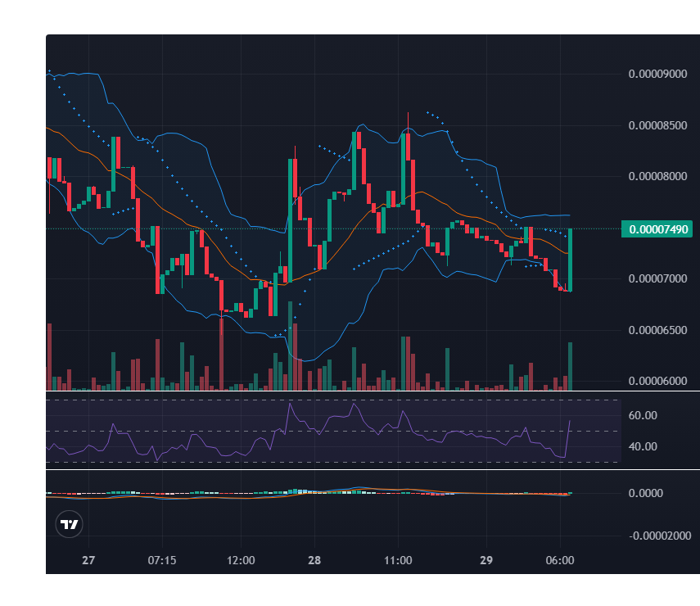Screen dimensions: 700x606
Task: Click the RSI 40.00 scale label
Action: coord(643,446)
